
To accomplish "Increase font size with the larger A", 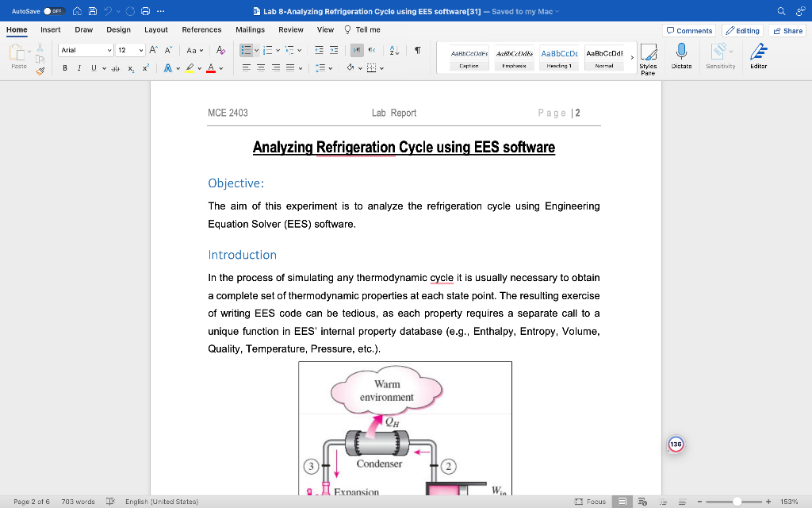I will pyautogui.click(x=153, y=50).
